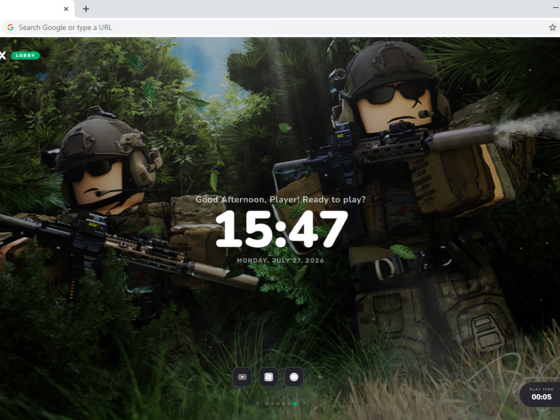The width and height of the screenshot is (560, 420).
Task: Click the white X icon beside LOBBY
Action: (x=3, y=55)
